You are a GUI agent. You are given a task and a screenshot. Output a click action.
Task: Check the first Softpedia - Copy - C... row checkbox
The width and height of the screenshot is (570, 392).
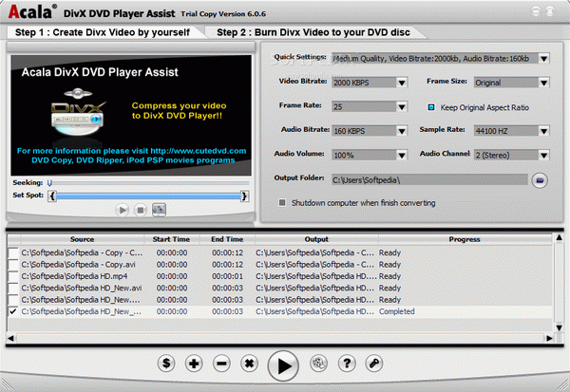point(13,252)
